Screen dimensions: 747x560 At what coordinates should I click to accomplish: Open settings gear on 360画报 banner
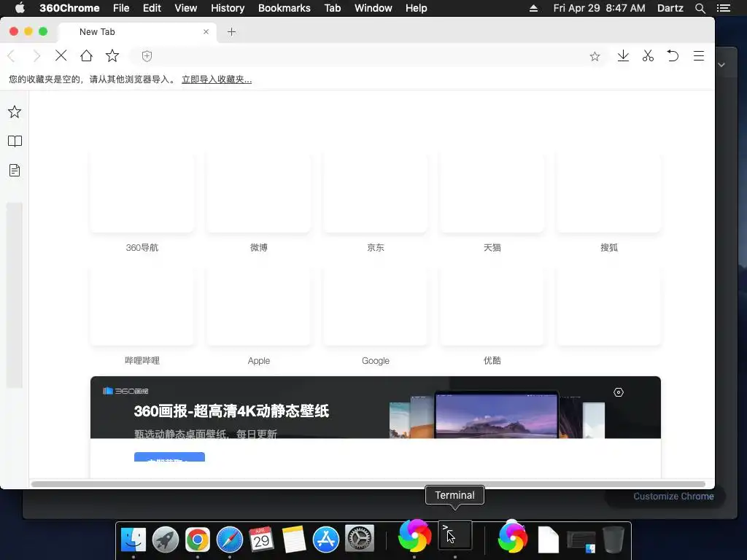(x=619, y=392)
